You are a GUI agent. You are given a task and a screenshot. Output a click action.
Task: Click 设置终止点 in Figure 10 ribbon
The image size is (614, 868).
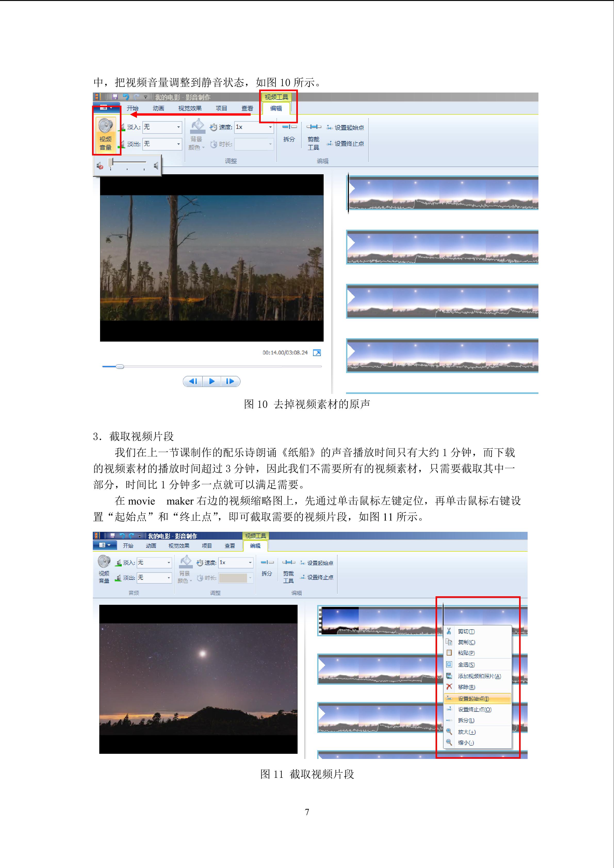click(345, 144)
